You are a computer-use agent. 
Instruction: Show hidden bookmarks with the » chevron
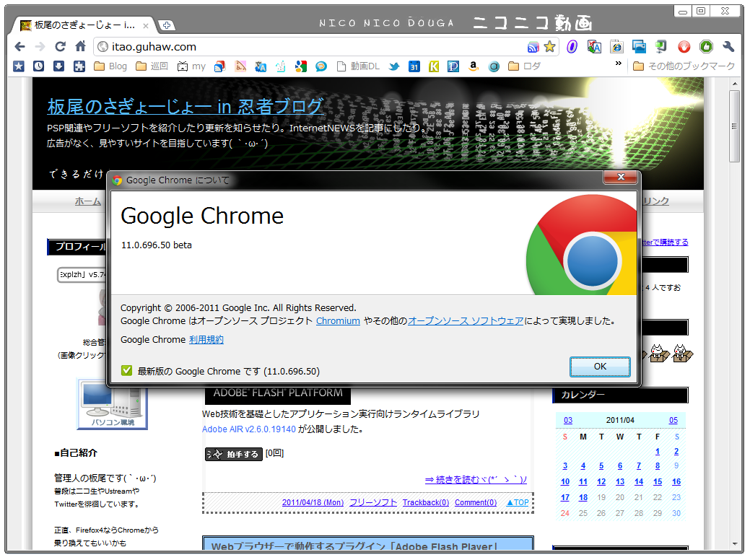(x=619, y=63)
